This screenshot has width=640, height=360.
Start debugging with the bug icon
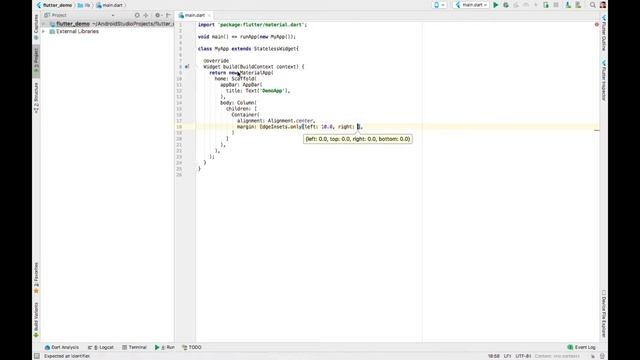pos(506,5)
